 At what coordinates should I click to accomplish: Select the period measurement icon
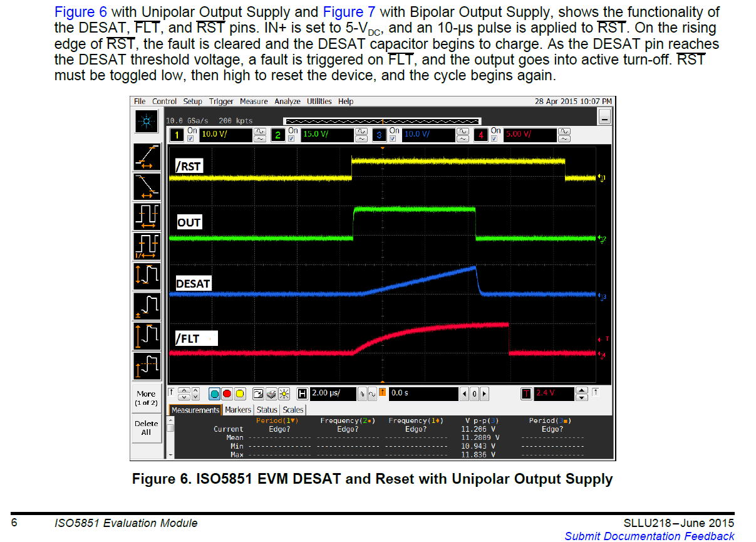pos(147,216)
